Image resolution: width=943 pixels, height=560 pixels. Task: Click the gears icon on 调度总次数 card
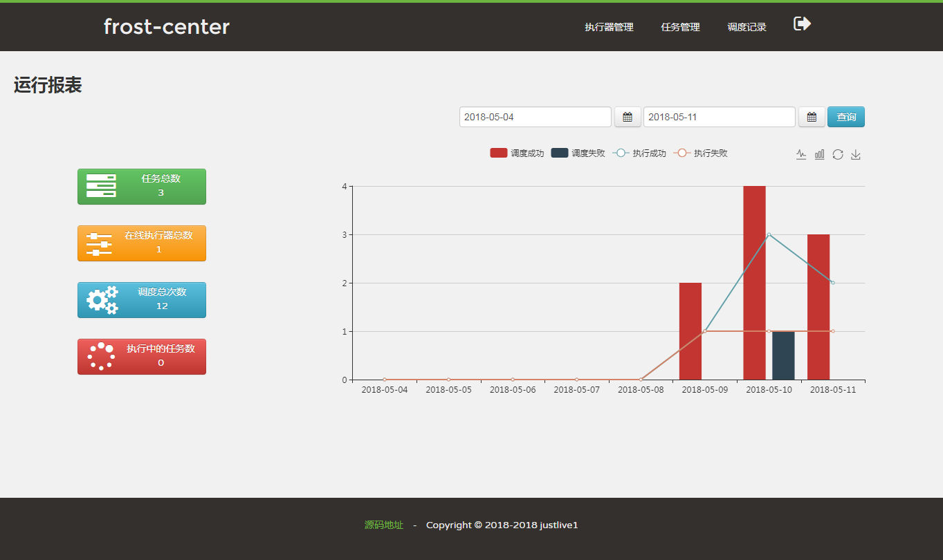tap(102, 300)
